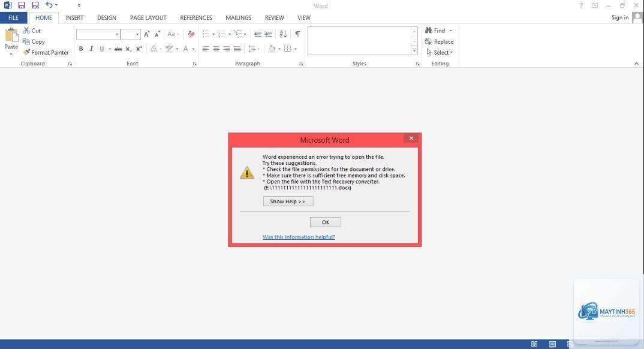644x349 pixels.
Task: Switch to the MAILINGS tab
Action: [x=238, y=17]
